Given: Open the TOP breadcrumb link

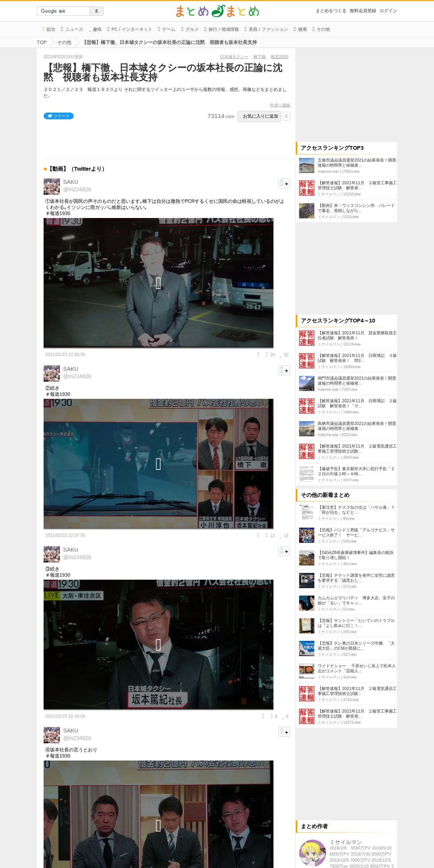Looking at the screenshot, I should click(42, 42).
